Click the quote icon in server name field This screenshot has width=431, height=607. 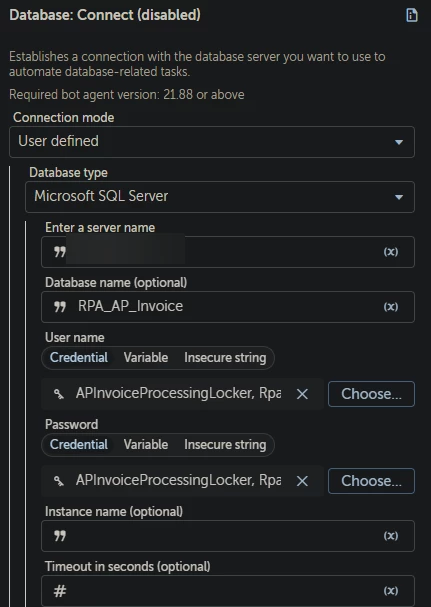(x=60, y=252)
